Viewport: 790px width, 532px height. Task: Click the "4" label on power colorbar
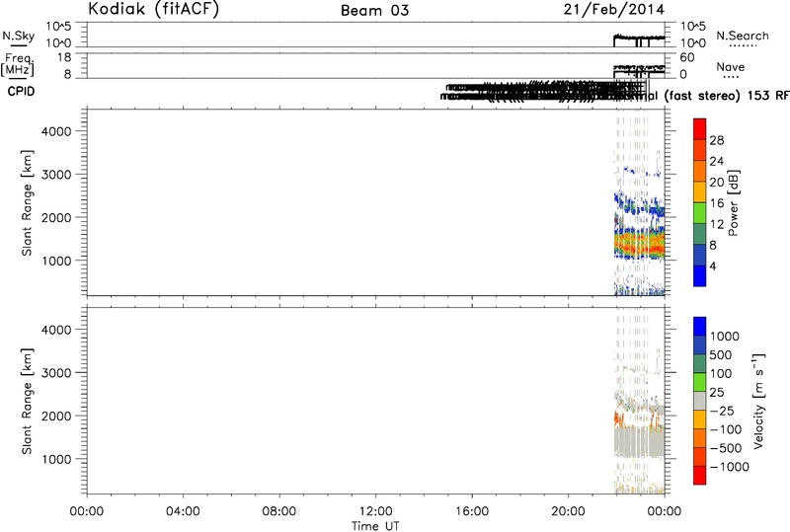coord(713,266)
